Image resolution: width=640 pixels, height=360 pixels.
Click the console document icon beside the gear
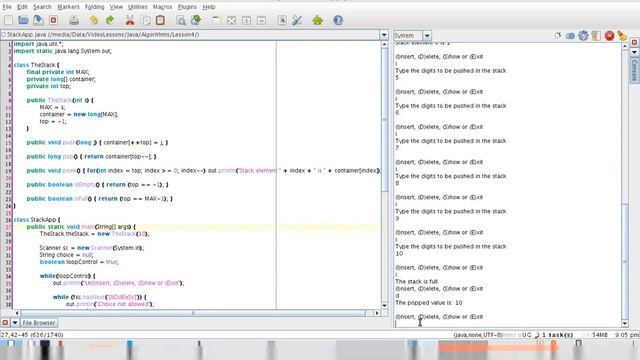click(596, 36)
